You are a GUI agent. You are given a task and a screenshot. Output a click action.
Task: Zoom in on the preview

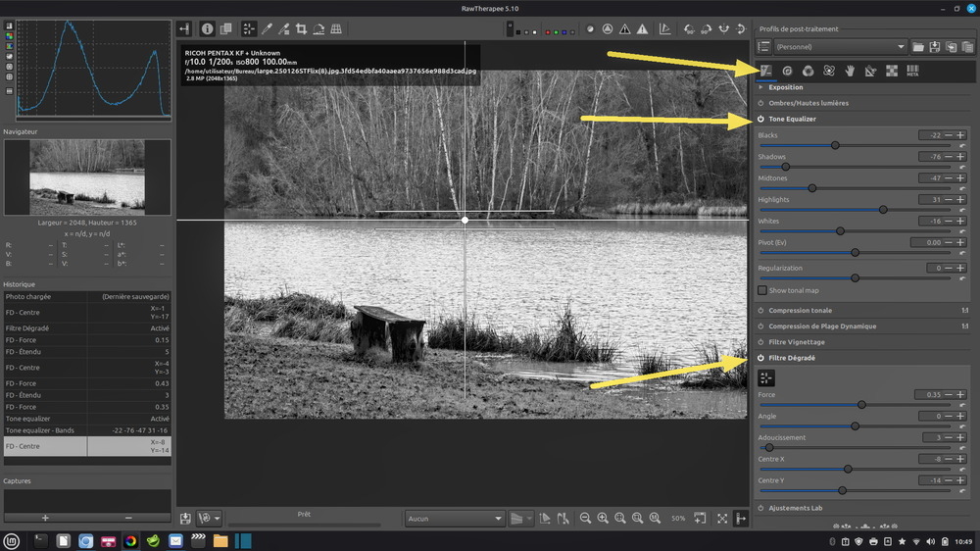click(603, 519)
